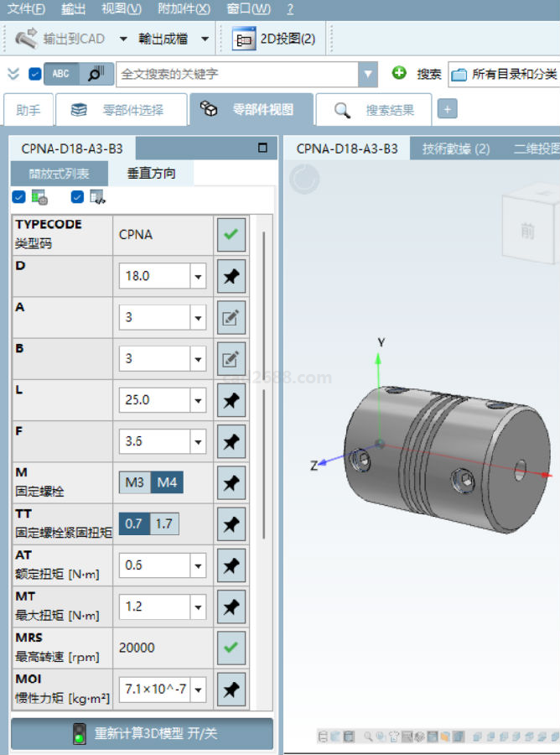
Task: Click the pin icon for parameter D
Action: tap(231, 276)
